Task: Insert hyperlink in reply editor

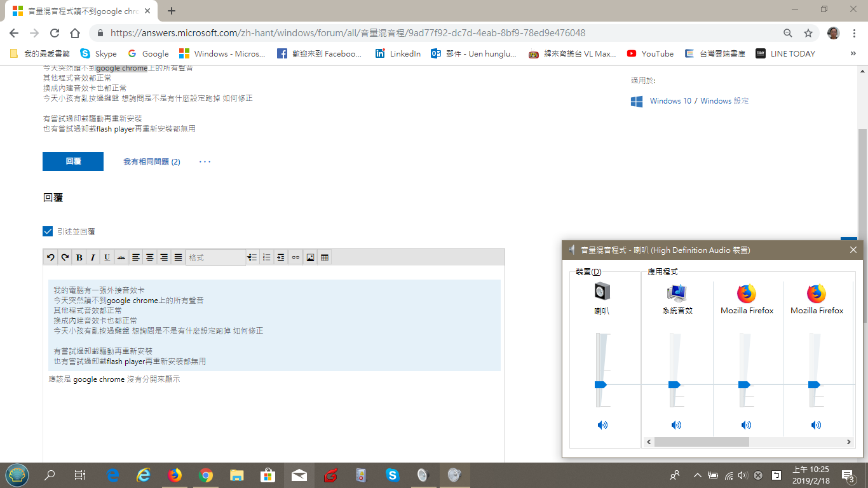Action: [295, 257]
